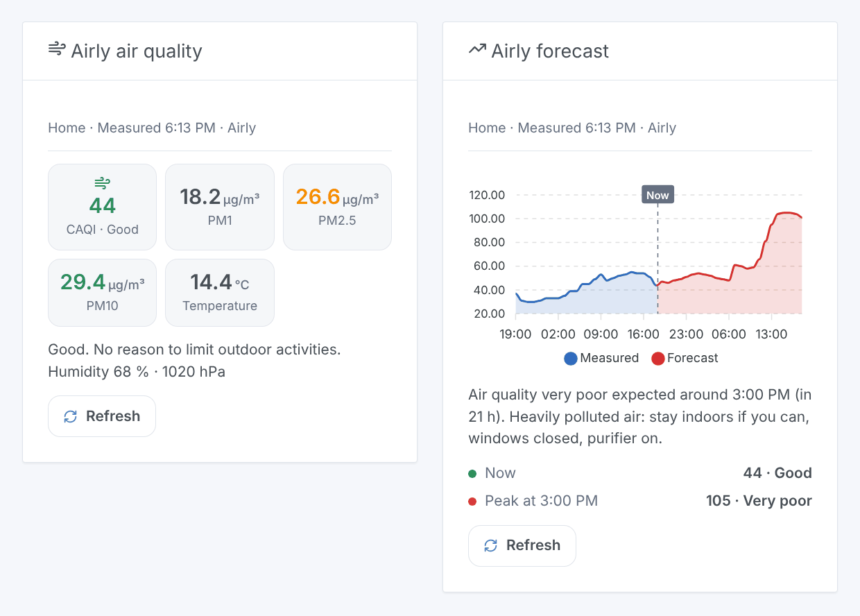Select the Temperature 14.4 °C tile
The image size is (860, 616).
click(x=220, y=292)
